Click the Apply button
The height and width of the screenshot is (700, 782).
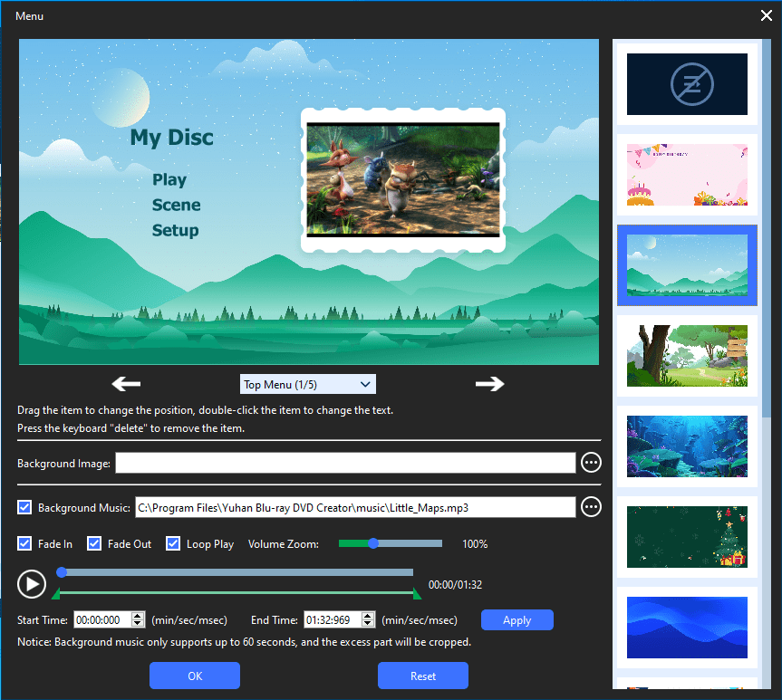[x=517, y=620]
